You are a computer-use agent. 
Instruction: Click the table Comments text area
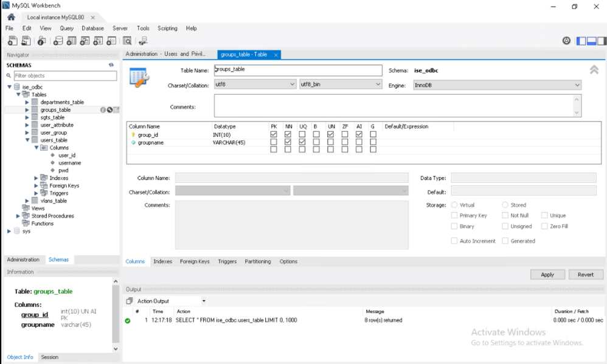pyautogui.click(x=394, y=106)
